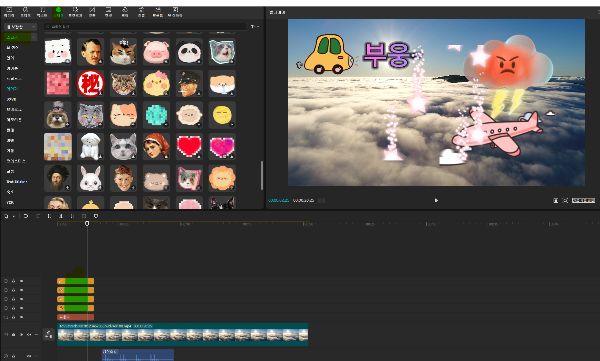600x361 pixels.
Task: Download the panda sticker via corner icon
Action: coord(199,61)
